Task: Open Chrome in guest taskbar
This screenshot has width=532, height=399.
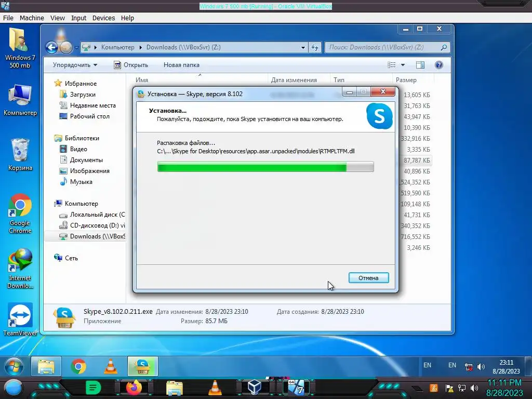Action: [x=78, y=366]
